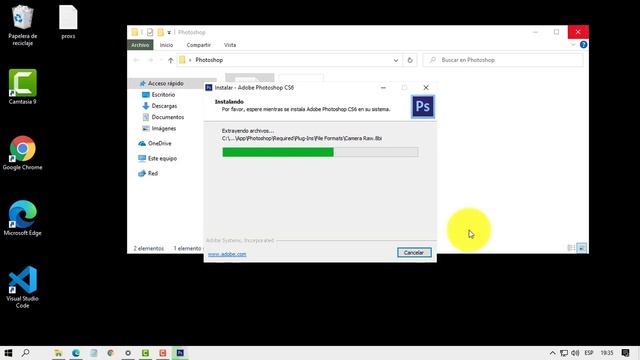Open Papelera de reciclaje on the desktop
Viewport: 640px width, 360px height.
point(22,25)
